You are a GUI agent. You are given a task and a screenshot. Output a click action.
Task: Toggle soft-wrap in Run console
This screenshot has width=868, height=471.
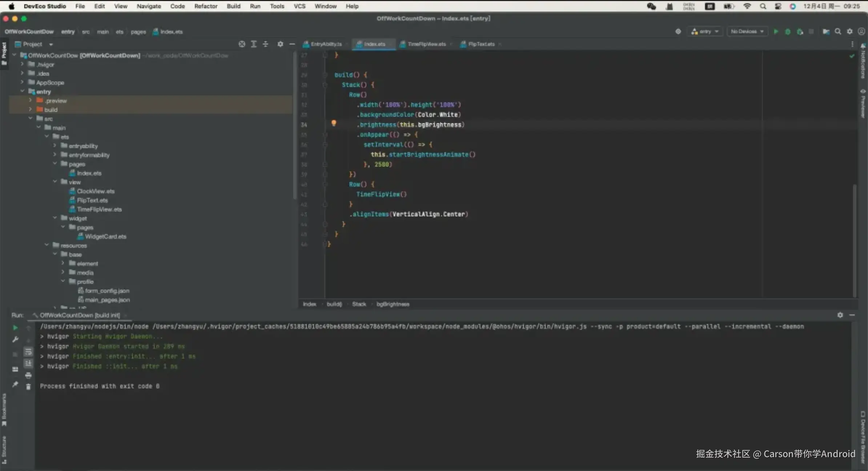[28, 352]
